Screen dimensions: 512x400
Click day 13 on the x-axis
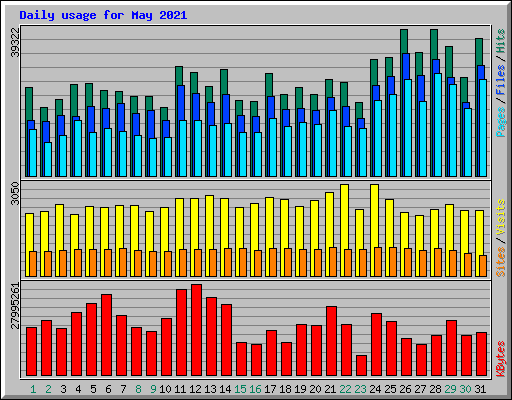point(210,389)
